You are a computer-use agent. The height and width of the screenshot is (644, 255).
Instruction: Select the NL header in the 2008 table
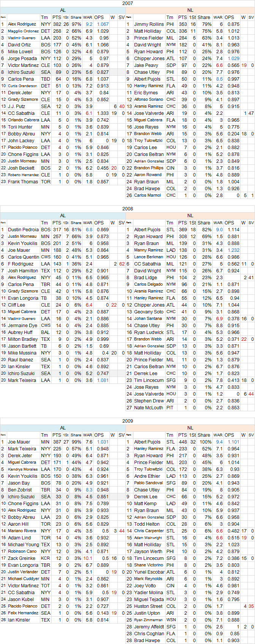click(x=190, y=216)
